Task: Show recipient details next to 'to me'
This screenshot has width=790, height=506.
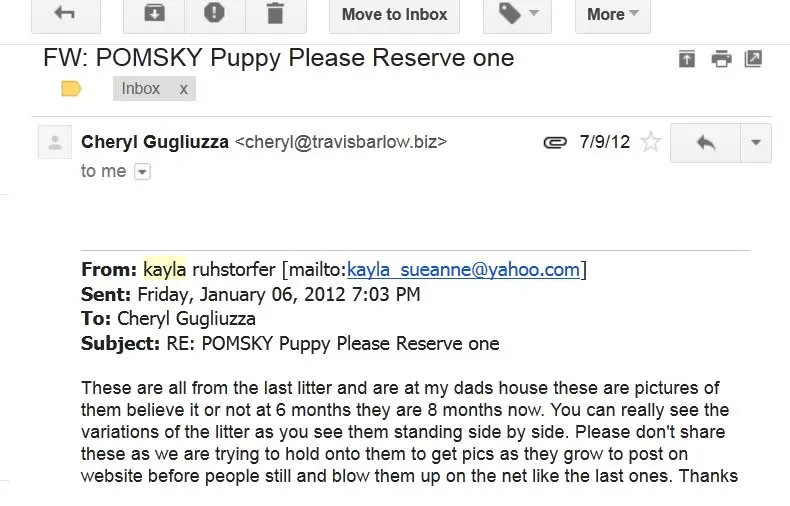Action: point(142,172)
